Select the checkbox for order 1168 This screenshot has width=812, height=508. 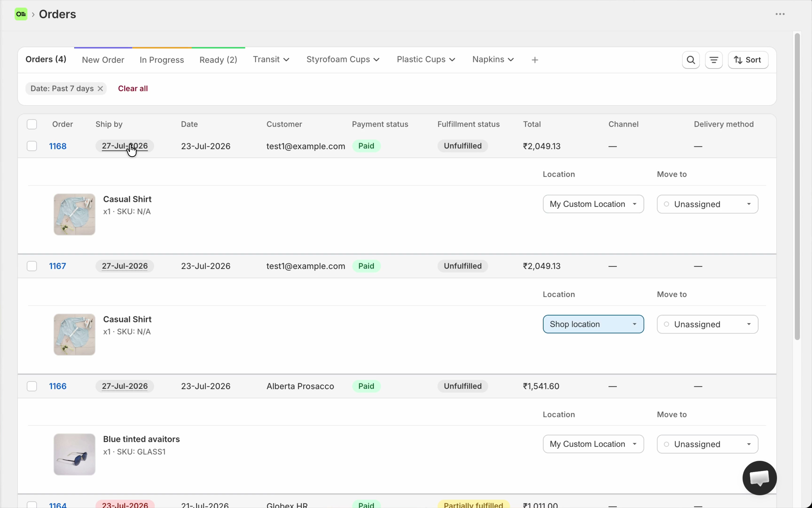[x=32, y=146]
